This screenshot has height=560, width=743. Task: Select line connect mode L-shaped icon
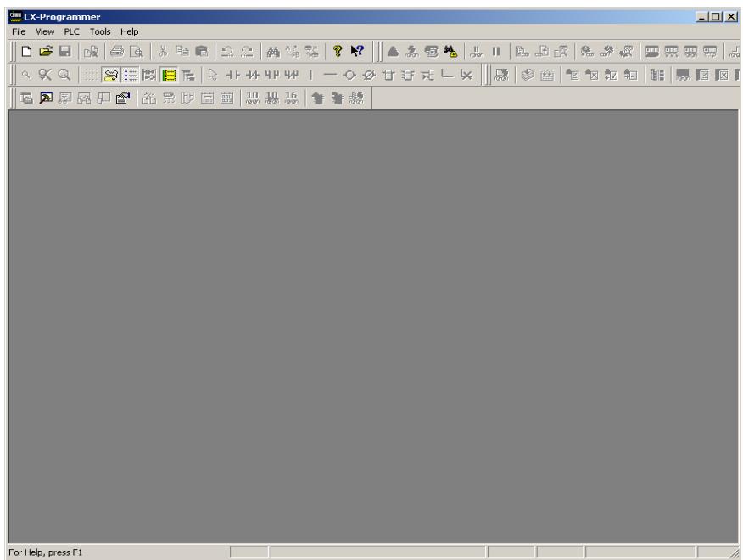[447, 75]
